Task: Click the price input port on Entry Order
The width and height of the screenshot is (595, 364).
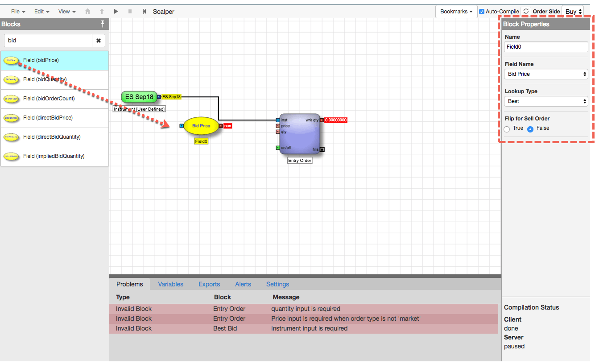Action: [278, 126]
